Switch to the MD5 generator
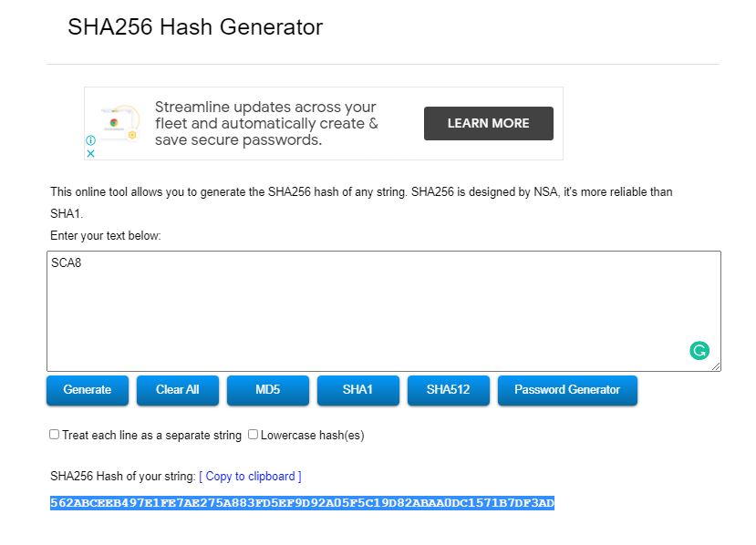This screenshot has width=756, height=545. [267, 390]
